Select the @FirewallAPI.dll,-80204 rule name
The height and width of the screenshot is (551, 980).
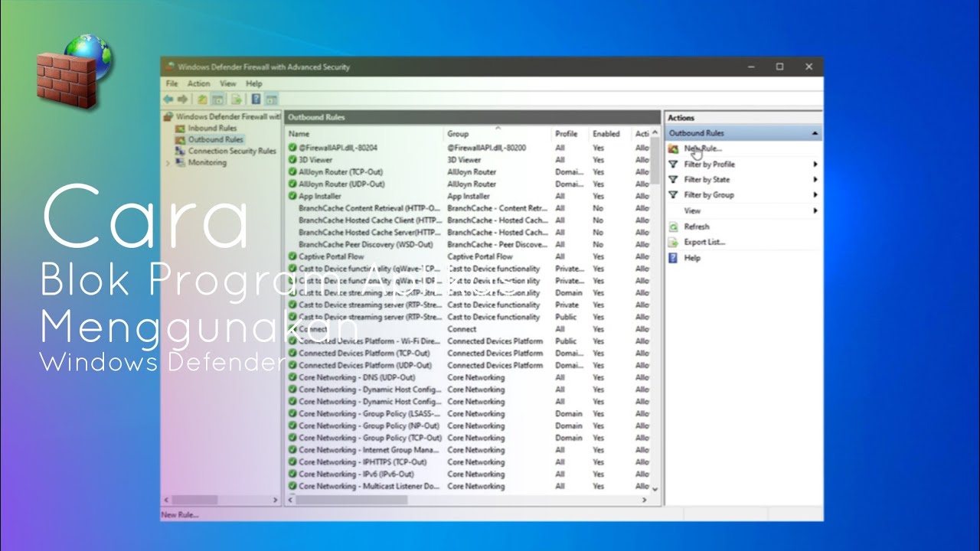pos(338,148)
